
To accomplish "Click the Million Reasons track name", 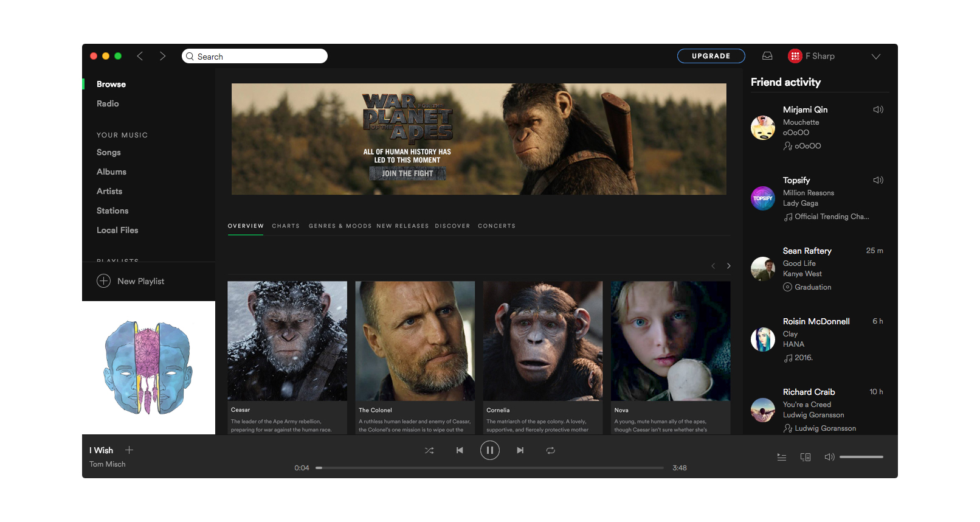I will (809, 193).
